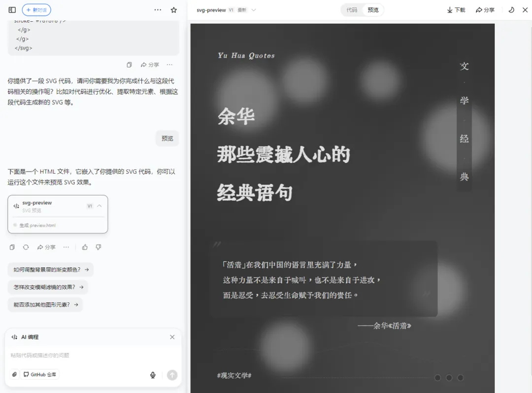
Task: Give a thumbs down to the response
Action: [x=99, y=247]
